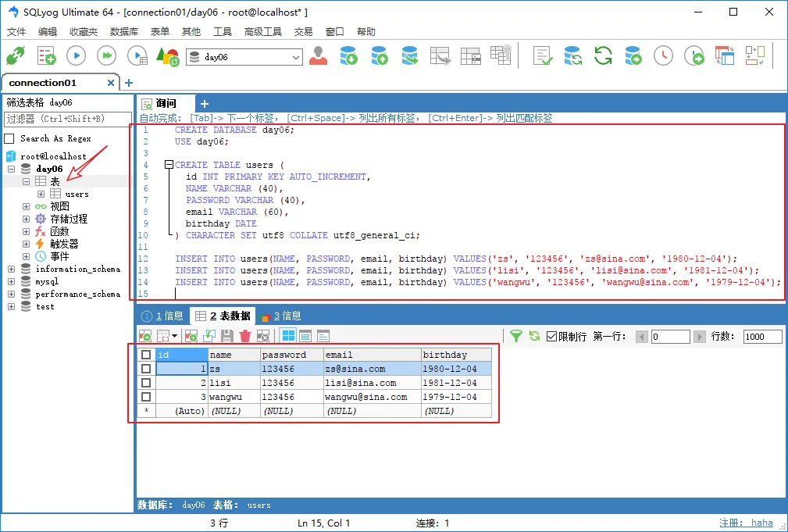Click the save changes floppy disk icon
788x532 pixels.
227,336
